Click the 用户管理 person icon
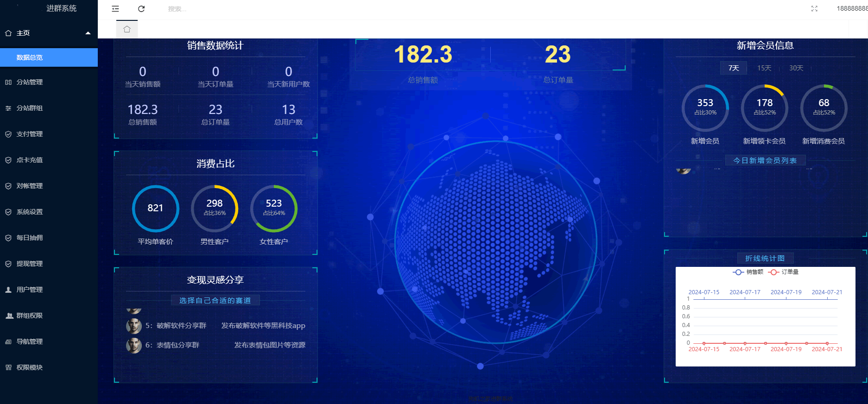The width and height of the screenshot is (868, 404). click(8, 290)
